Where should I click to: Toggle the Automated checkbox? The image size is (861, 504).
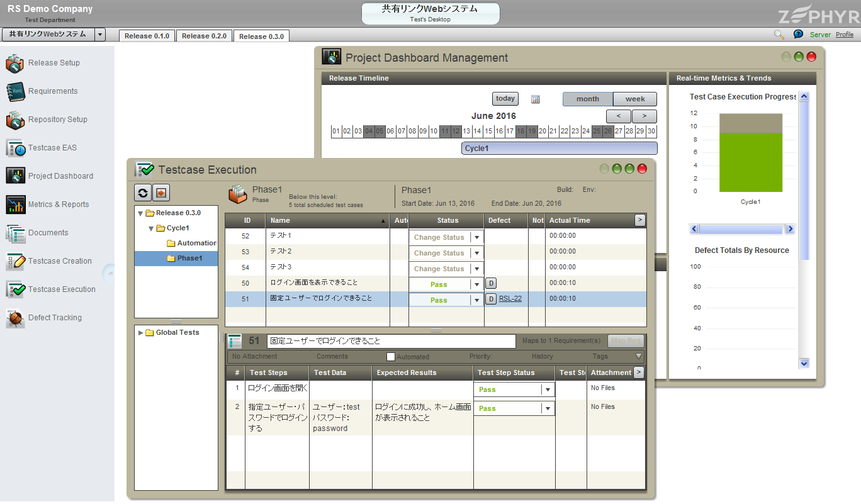tap(391, 357)
